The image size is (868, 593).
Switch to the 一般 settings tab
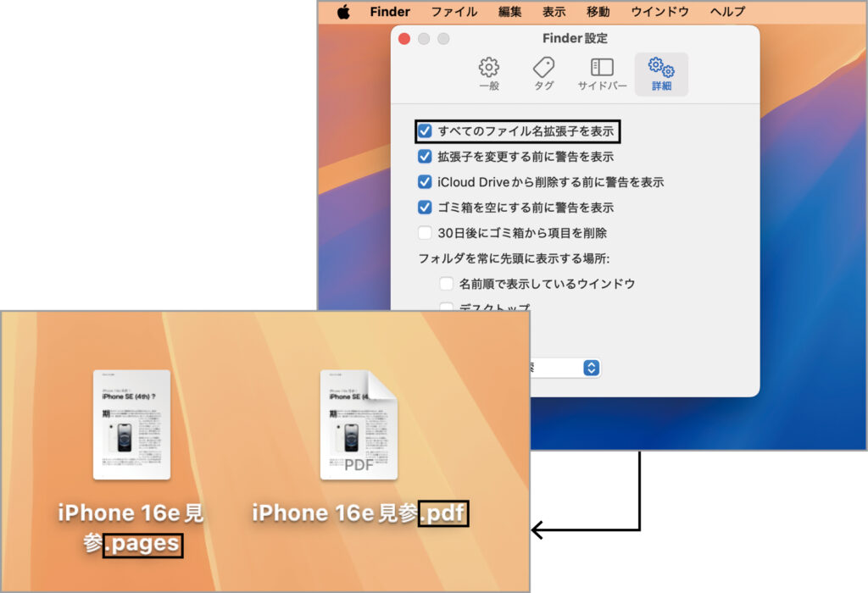pos(489,75)
